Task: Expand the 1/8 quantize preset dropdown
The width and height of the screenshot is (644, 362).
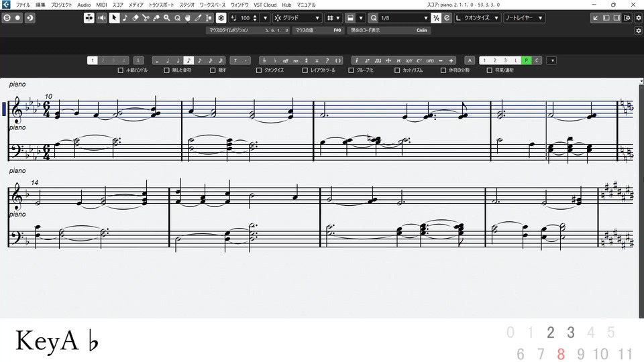Action: (401, 17)
